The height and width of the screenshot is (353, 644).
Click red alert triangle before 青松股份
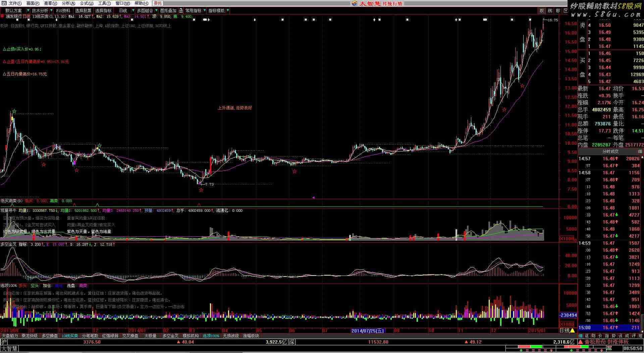pos(581,342)
